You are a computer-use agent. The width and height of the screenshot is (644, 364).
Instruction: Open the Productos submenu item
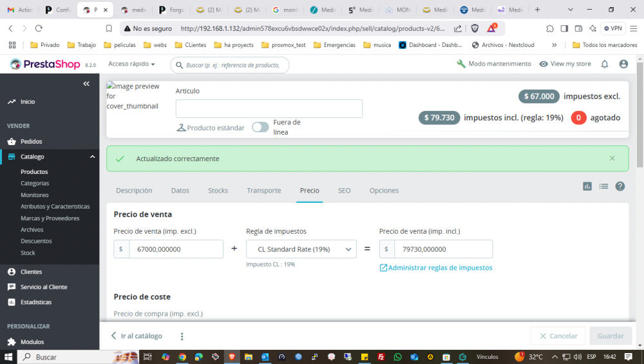coord(34,172)
